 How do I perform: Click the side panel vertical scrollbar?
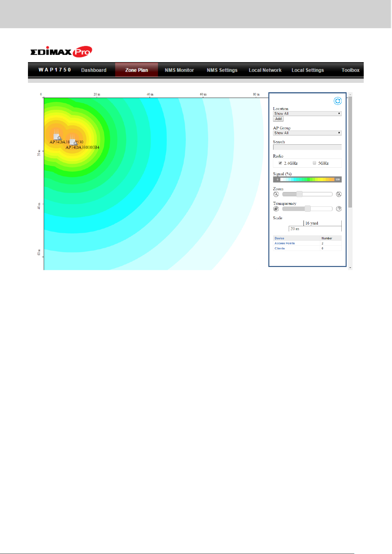tap(350, 152)
